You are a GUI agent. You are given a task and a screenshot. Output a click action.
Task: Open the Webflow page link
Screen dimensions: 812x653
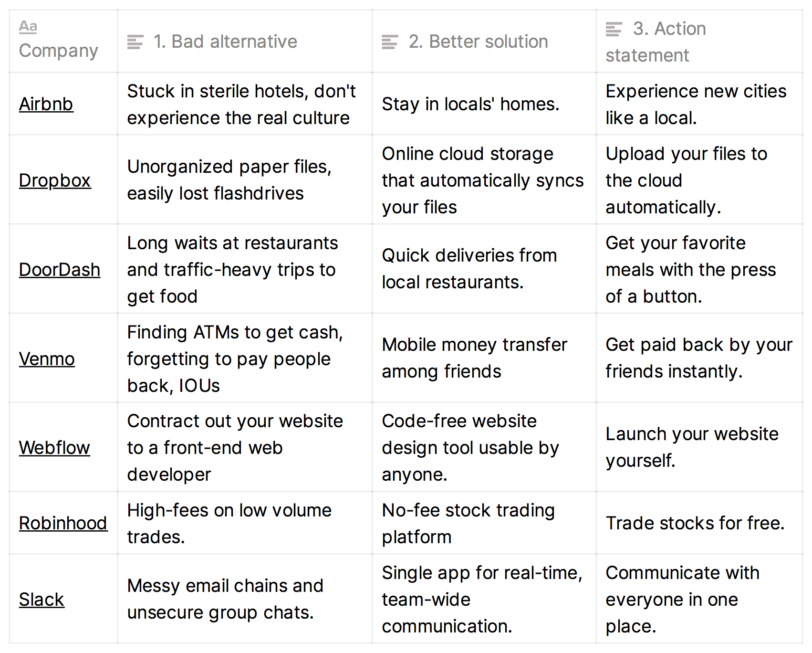[x=54, y=448]
